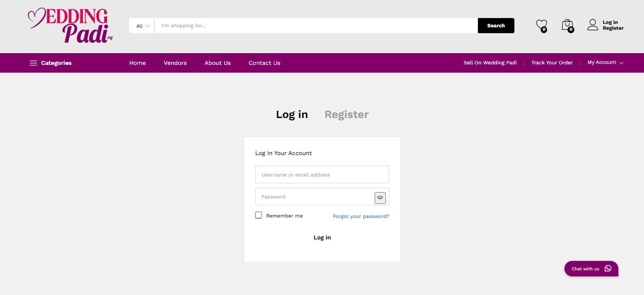Image resolution: width=644 pixels, height=295 pixels.
Task: Submit the form with Log in button
Action: tap(322, 237)
